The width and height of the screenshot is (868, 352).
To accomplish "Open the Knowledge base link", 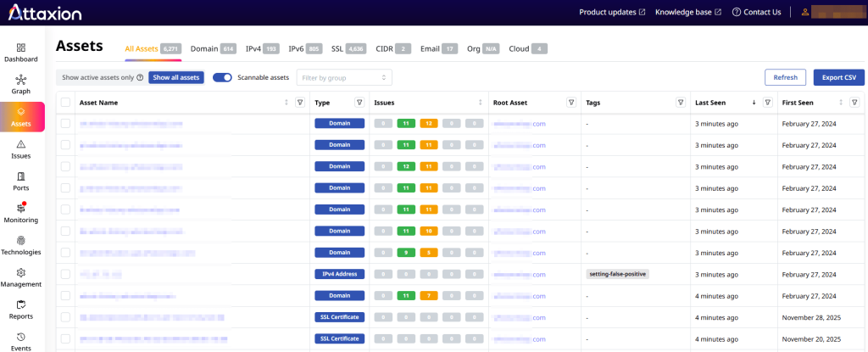I will [688, 12].
